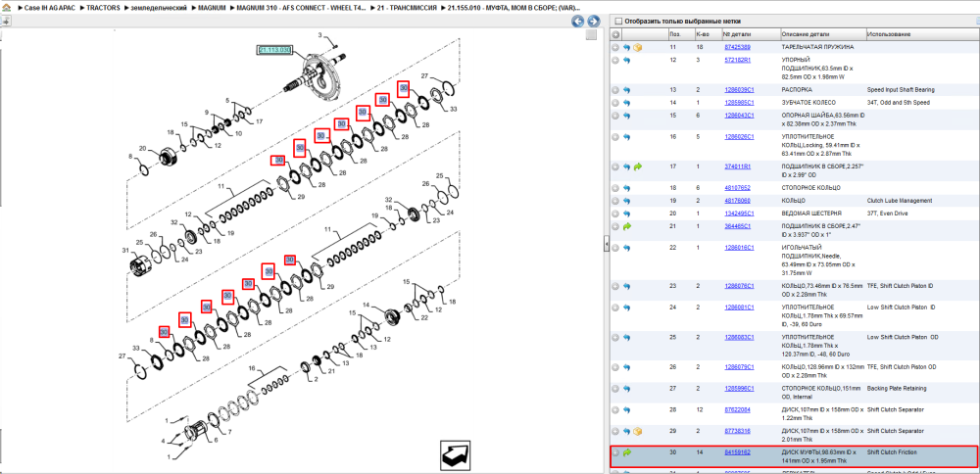Go to previous diagram with left arrow button
The image size is (980, 474).
point(578,22)
